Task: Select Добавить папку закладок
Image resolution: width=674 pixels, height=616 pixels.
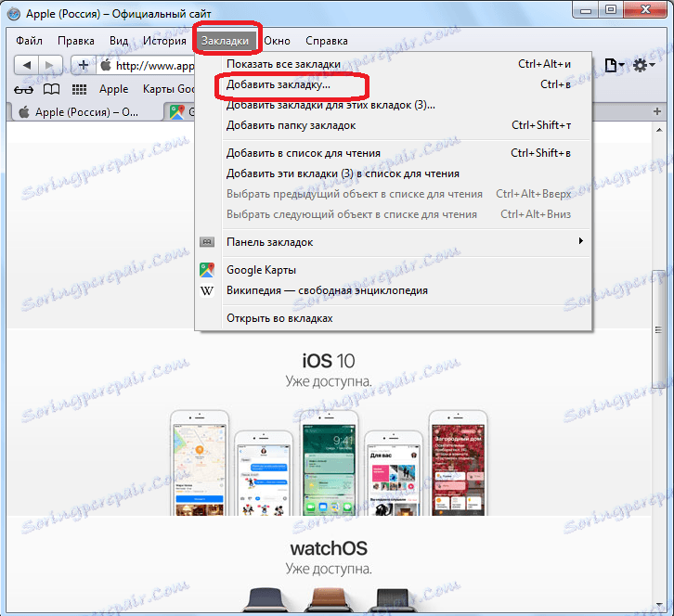Action: point(394,125)
